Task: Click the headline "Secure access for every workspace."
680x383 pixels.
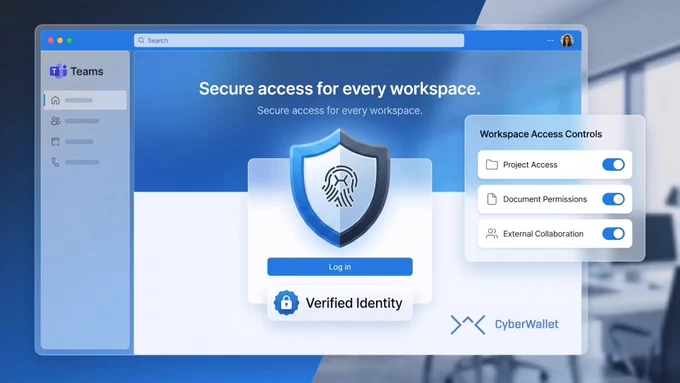Action: [340, 89]
